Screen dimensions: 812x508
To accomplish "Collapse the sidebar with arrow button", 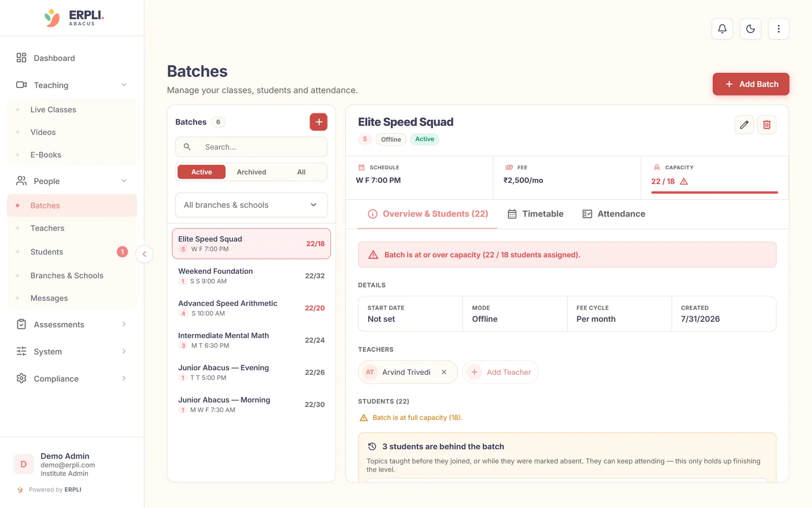I will 144,254.
